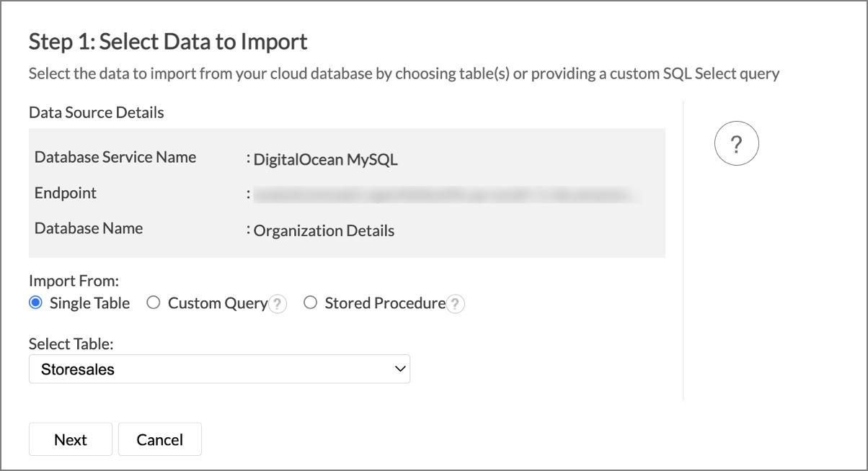Enable the Stored Procedure import option
The width and height of the screenshot is (868, 471).
coord(311,303)
